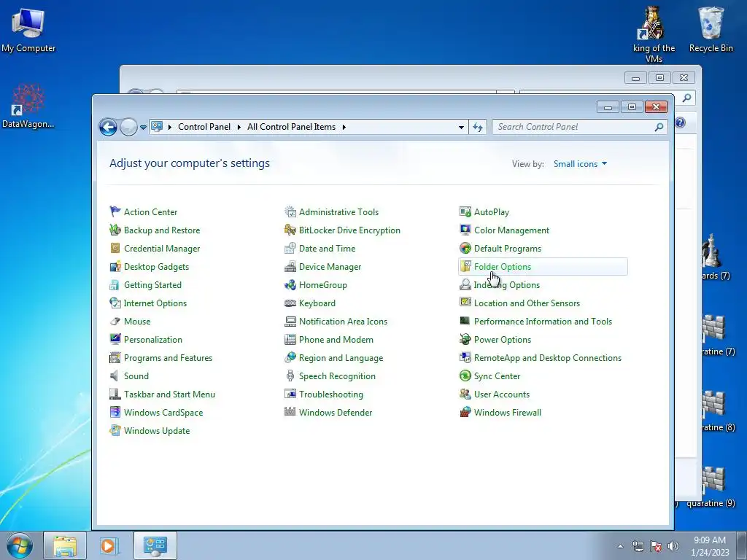The image size is (747, 560).
Task: Open Sync Center link
Action: (497, 376)
